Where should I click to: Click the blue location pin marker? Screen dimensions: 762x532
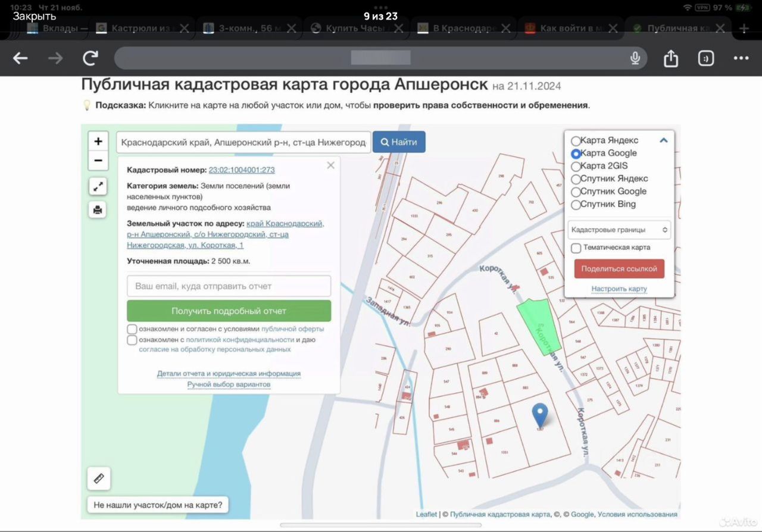pyautogui.click(x=539, y=414)
